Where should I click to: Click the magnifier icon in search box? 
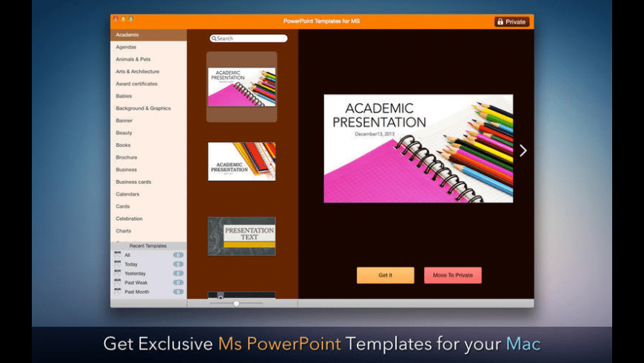(214, 39)
